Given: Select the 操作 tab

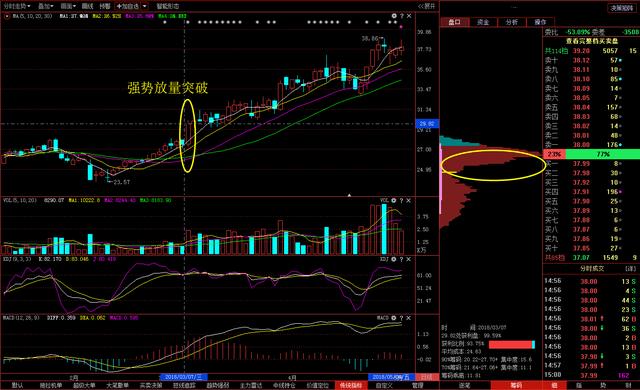Looking at the screenshot, I should (540, 22).
